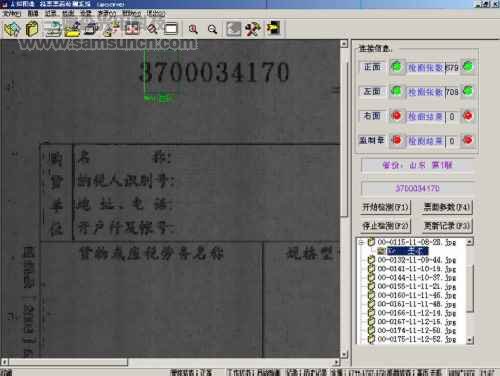Click the 3700034170 number display field
Viewport: 500px width, 376px height.
[417, 188]
